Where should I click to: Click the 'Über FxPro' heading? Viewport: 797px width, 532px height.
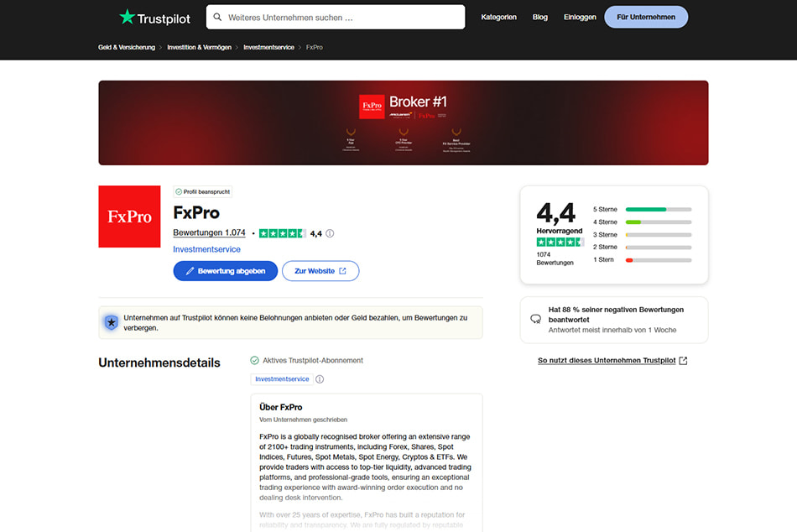pyautogui.click(x=280, y=408)
